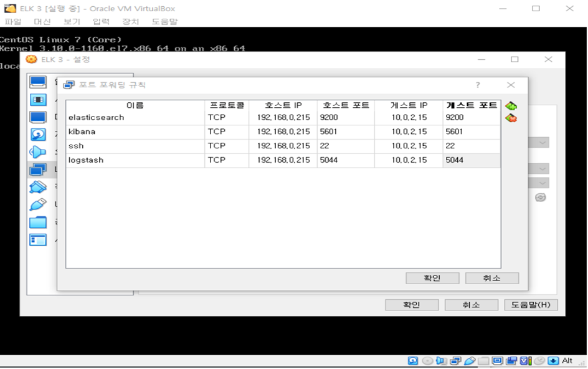This screenshot has height=369, width=588.
Task: Open the 장치 menu
Action: click(131, 22)
